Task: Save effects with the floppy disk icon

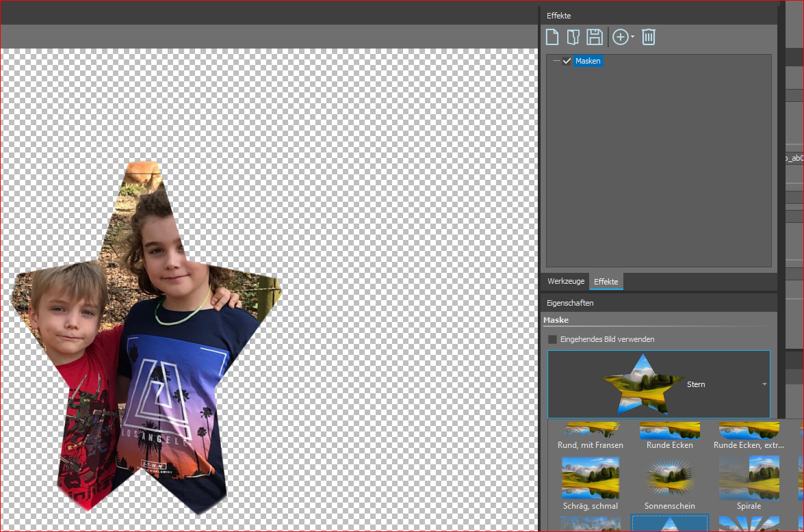Action: (x=595, y=37)
